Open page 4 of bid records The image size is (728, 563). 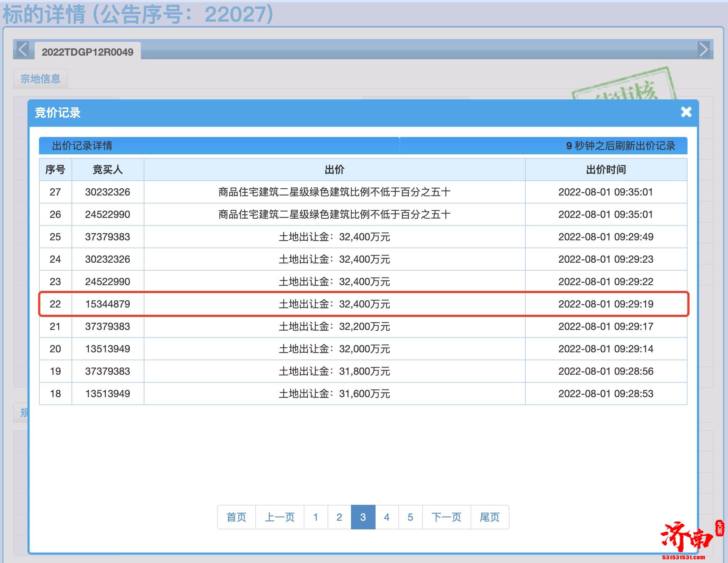coord(387,517)
